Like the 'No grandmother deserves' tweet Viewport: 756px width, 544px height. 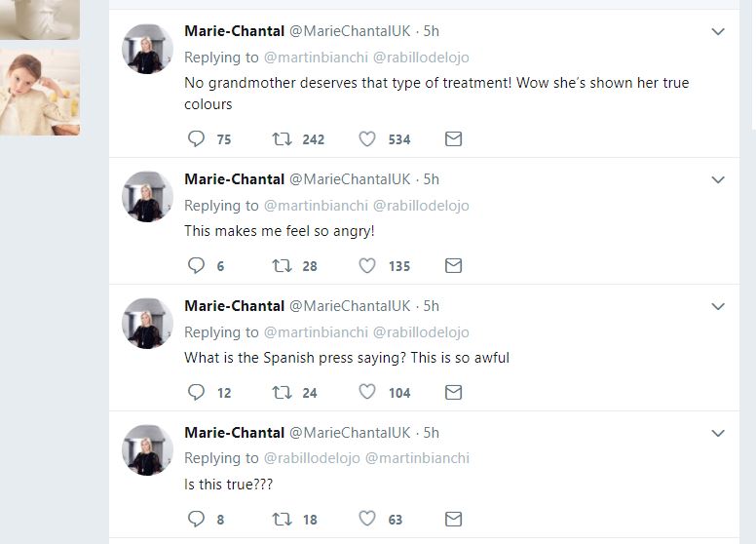367,139
